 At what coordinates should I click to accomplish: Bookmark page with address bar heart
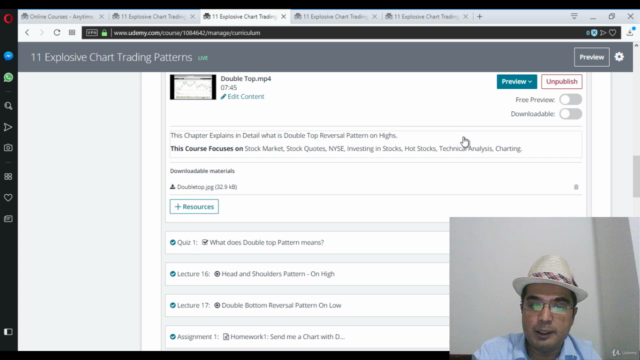613,33
